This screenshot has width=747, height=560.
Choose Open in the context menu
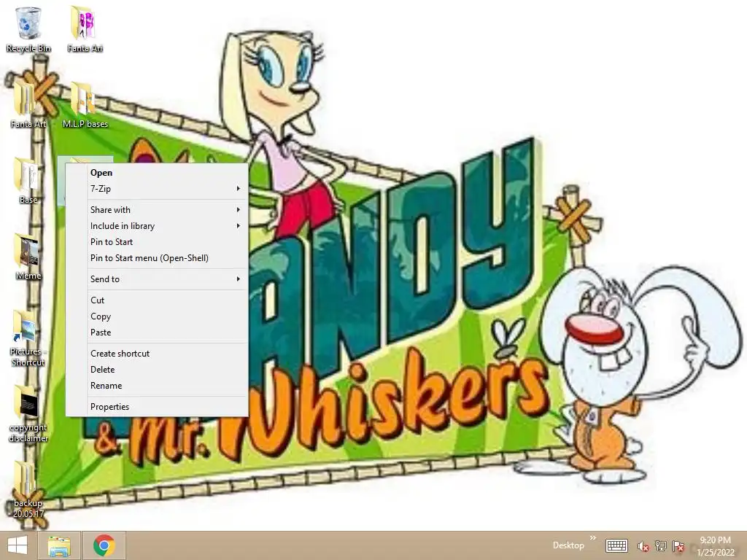(x=157, y=173)
